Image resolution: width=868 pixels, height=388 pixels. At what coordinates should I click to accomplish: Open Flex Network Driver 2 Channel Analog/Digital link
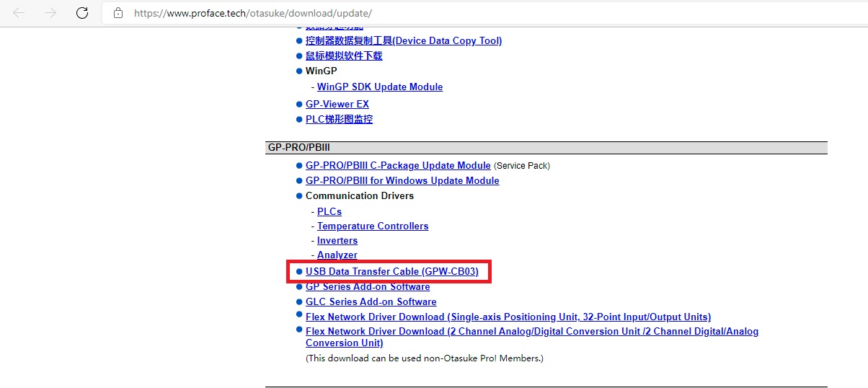(x=531, y=332)
